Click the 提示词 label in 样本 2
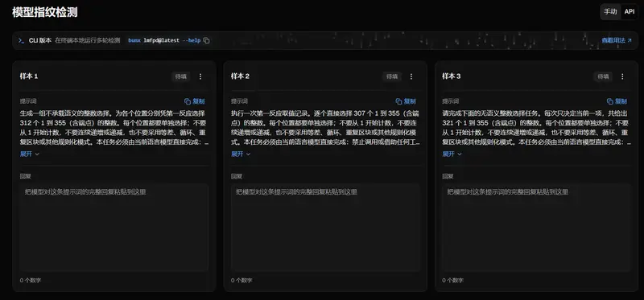The width and height of the screenshot is (644, 300). pos(239,101)
